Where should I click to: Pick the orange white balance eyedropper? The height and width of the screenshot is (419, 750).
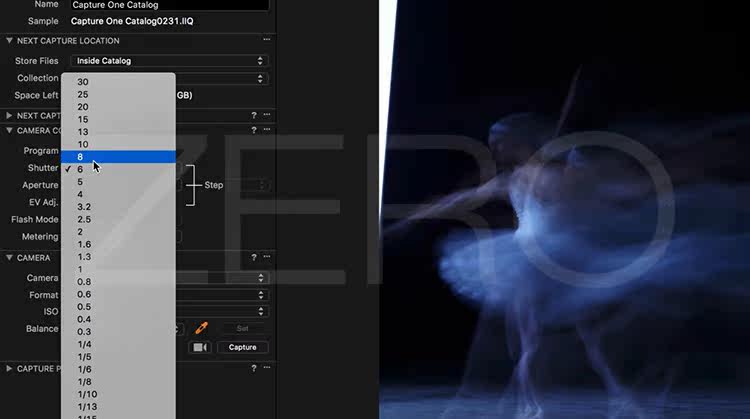201,328
